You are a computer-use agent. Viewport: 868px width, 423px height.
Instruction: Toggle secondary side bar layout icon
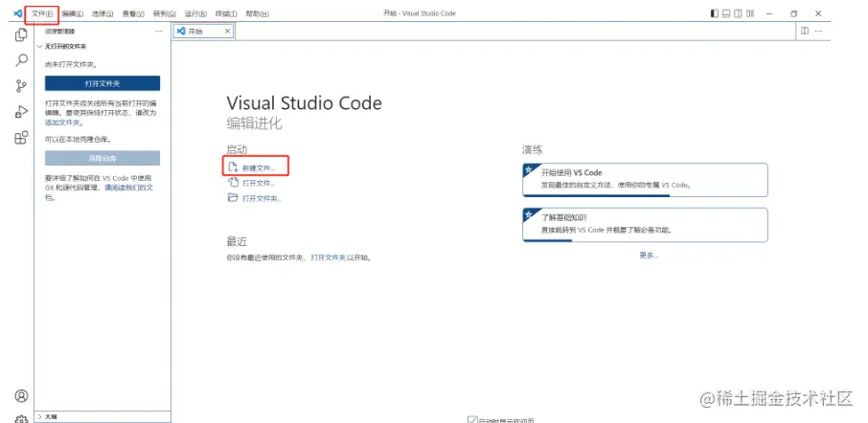coord(738,13)
